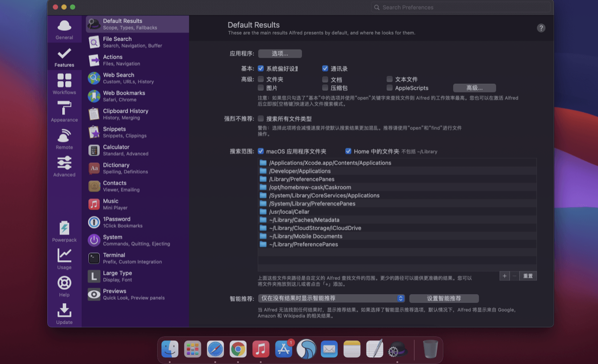
Task: Disable the 系统偏好设置 checkbox
Action: coord(261,69)
